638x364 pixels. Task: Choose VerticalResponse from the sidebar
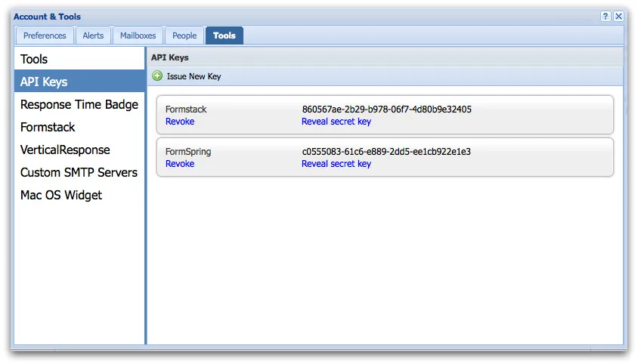coord(65,150)
